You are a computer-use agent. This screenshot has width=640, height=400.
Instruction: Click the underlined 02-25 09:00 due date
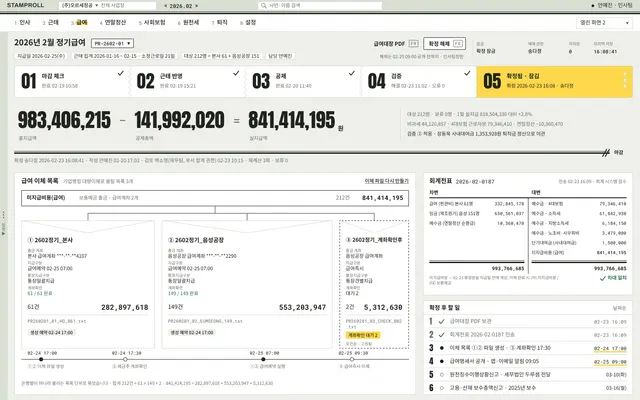(610, 362)
